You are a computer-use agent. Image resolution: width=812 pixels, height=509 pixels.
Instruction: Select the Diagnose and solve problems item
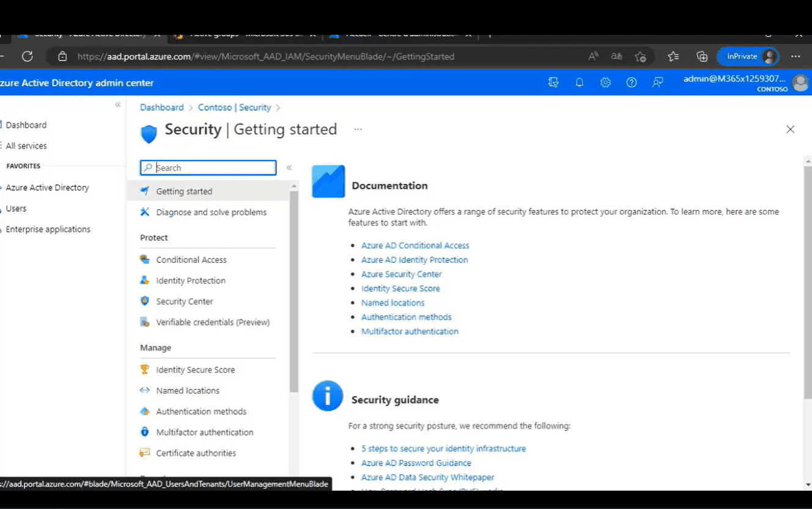[x=211, y=212]
